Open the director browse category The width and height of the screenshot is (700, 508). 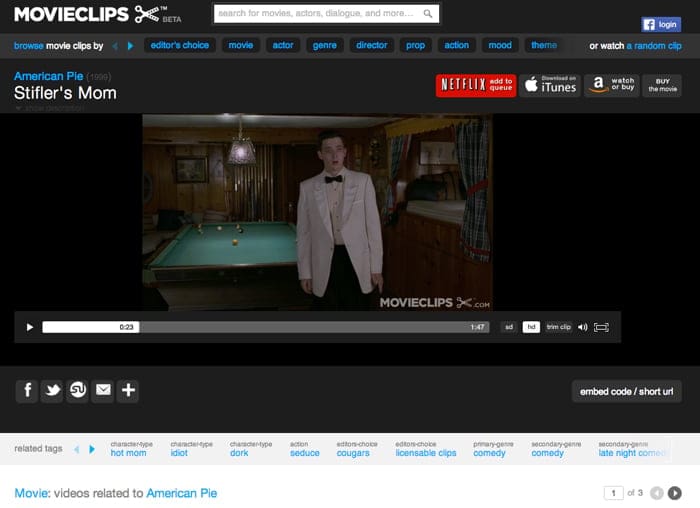point(371,45)
